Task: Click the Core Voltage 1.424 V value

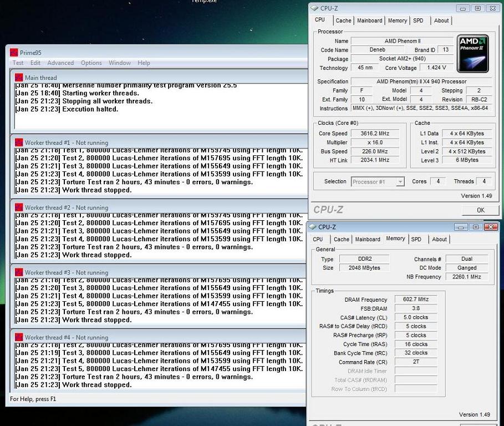Action: pos(436,68)
